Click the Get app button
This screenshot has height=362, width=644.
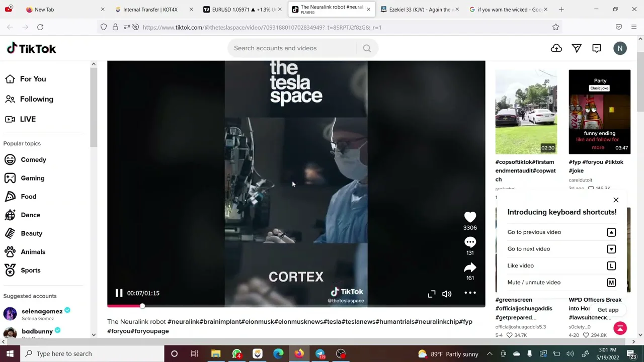point(608,310)
